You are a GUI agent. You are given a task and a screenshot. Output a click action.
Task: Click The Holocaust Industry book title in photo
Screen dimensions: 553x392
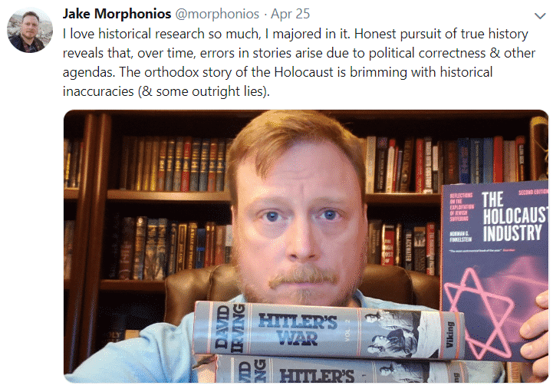pyautogui.click(x=514, y=217)
